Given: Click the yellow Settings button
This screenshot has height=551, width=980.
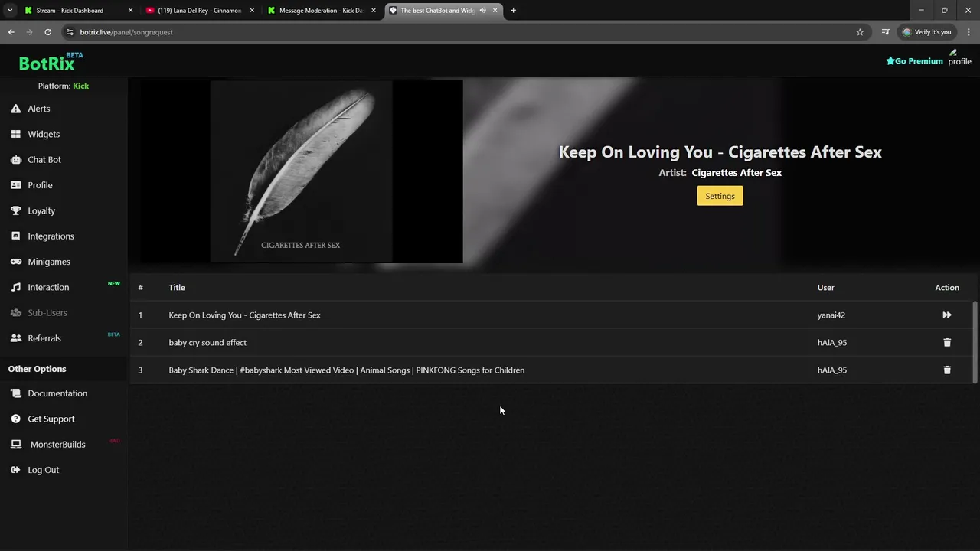Looking at the screenshot, I should click(x=720, y=196).
